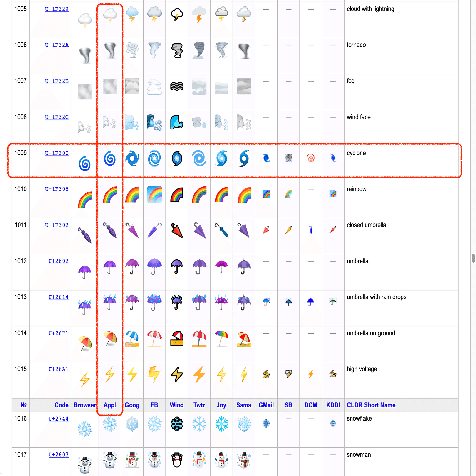The image size is (476, 476).
Task: Click the DCM red cyclone emoji
Action: [x=311, y=158]
